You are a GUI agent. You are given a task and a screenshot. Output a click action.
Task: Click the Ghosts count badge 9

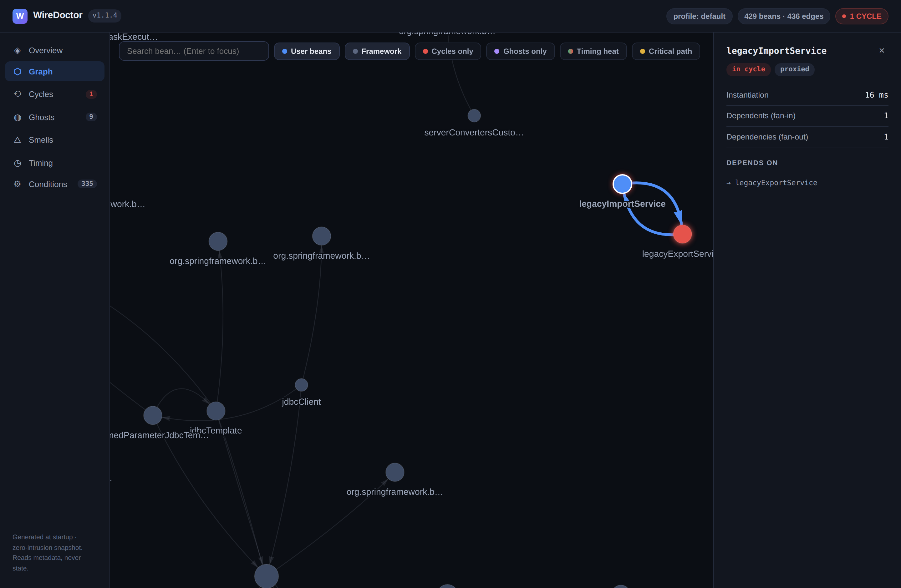[91, 117]
